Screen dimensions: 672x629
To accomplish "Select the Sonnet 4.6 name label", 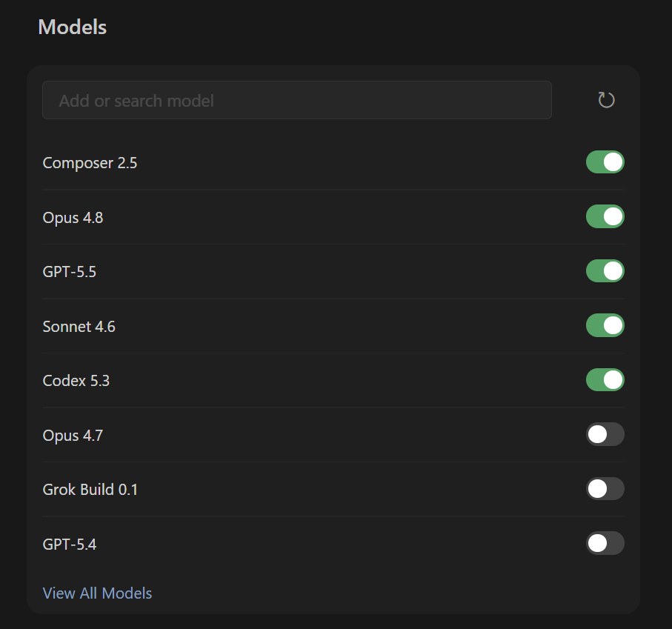I will [x=79, y=327].
